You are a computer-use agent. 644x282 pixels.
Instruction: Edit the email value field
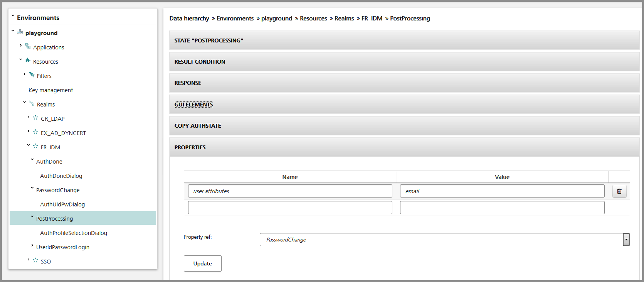click(x=502, y=191)
